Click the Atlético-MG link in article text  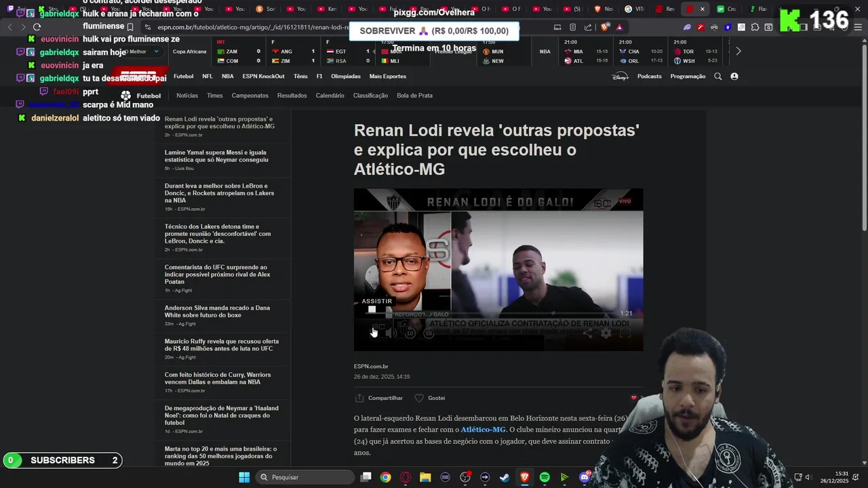click(484, 430)
